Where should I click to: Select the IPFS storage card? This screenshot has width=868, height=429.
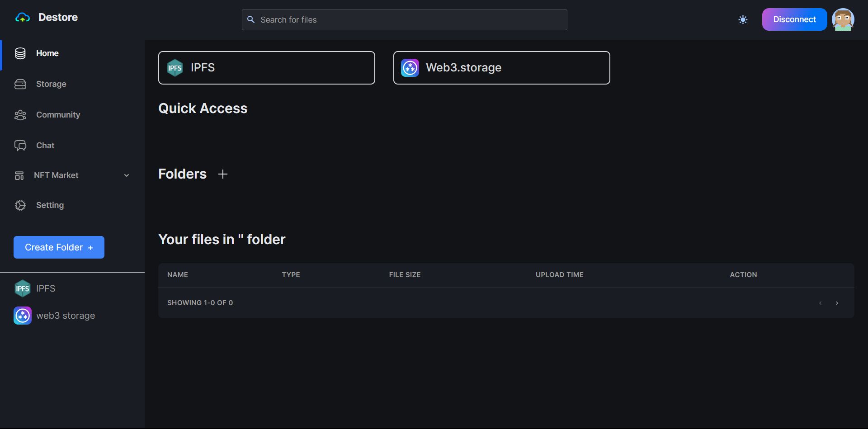pos(267,68)
